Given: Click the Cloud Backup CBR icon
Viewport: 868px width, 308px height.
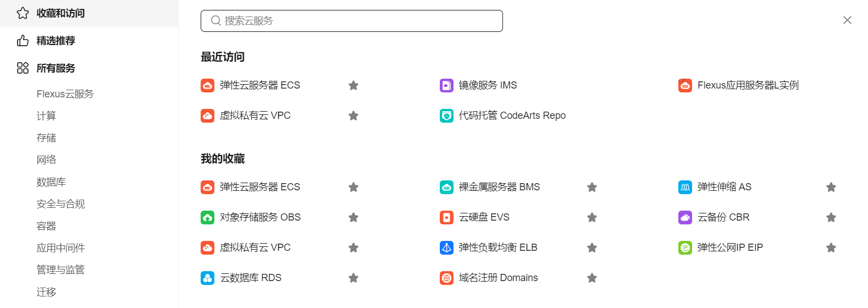Looking at the screenshot, I should (x=685, y=217).
